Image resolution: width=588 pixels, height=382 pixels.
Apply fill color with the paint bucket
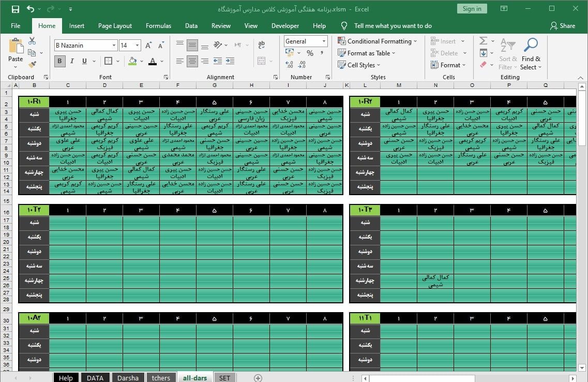coord(132,61)
